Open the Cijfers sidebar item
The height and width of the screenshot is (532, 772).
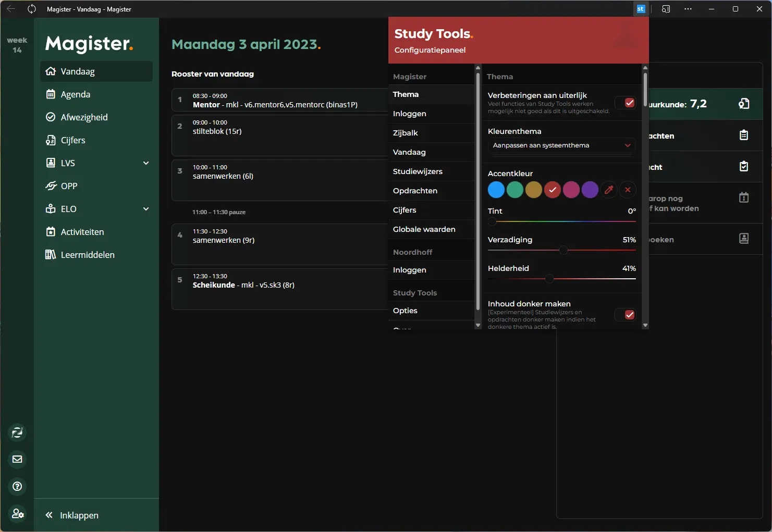click(x=73, y=140)
